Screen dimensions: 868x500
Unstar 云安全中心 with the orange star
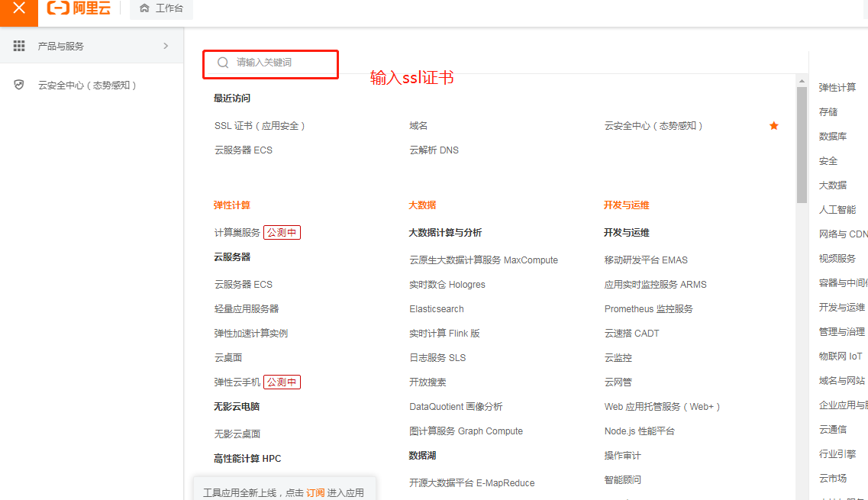point(774,126)
